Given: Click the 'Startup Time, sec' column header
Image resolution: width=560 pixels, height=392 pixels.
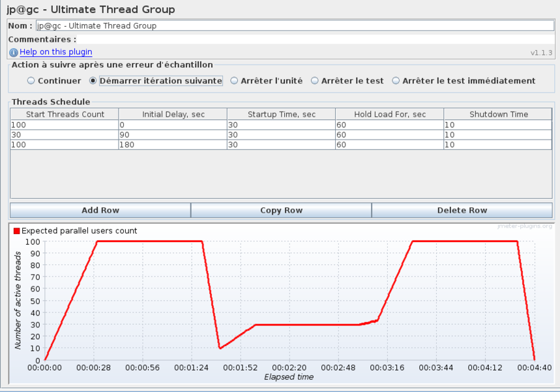Looking at the screenshot, I should pyautogui.click(x=281, y=114).
